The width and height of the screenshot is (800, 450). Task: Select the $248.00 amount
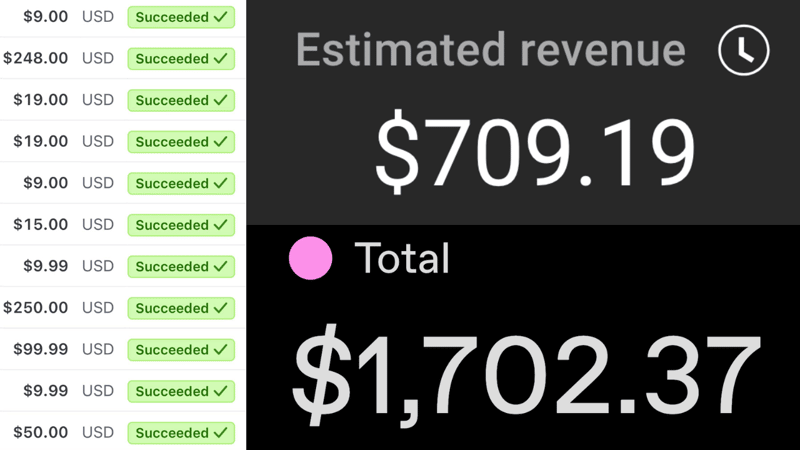(36, 58)
